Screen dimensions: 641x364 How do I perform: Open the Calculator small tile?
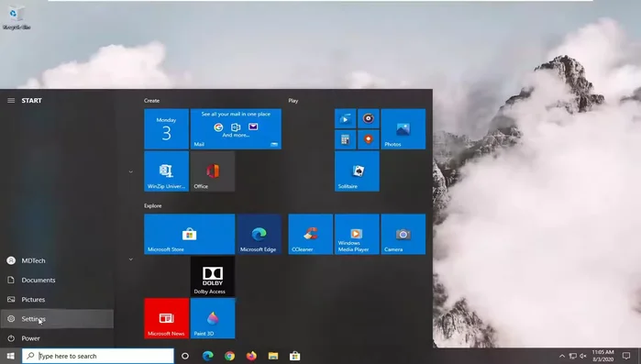(x=346, y=139)
